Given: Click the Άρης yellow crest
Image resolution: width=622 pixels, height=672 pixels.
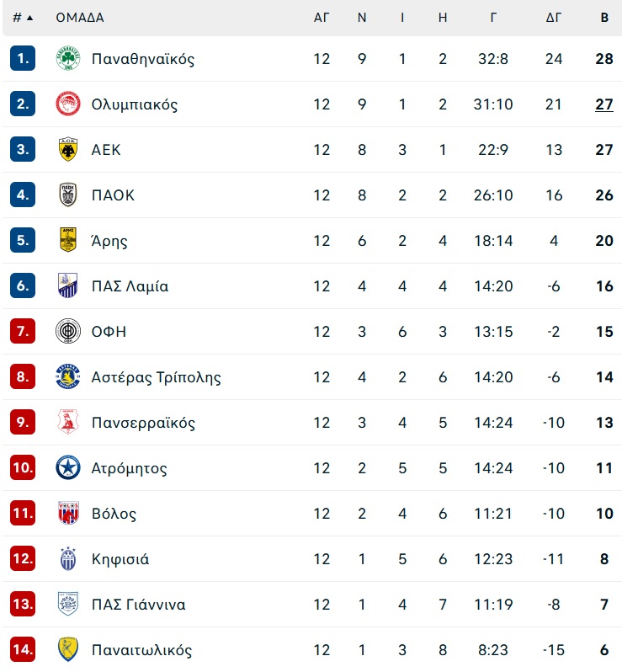Looking at the screenshot, I should [68, 240].
